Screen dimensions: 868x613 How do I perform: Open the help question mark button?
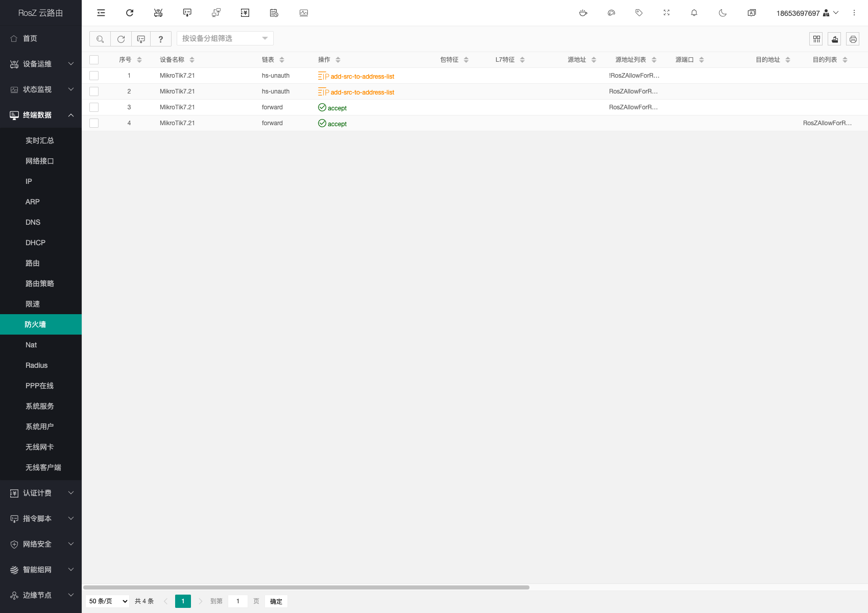click(x=161, y=39)
